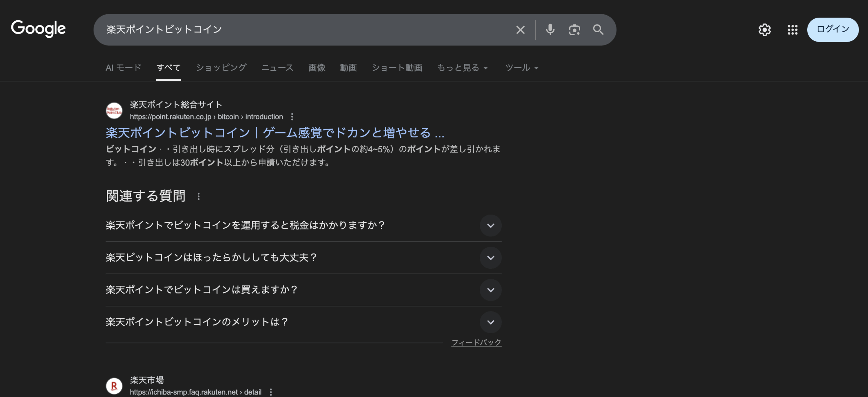Screen dimensions: 868x397
Task: Select the AI モード tab
Action: pyautogui.click(x=123, y=68)
